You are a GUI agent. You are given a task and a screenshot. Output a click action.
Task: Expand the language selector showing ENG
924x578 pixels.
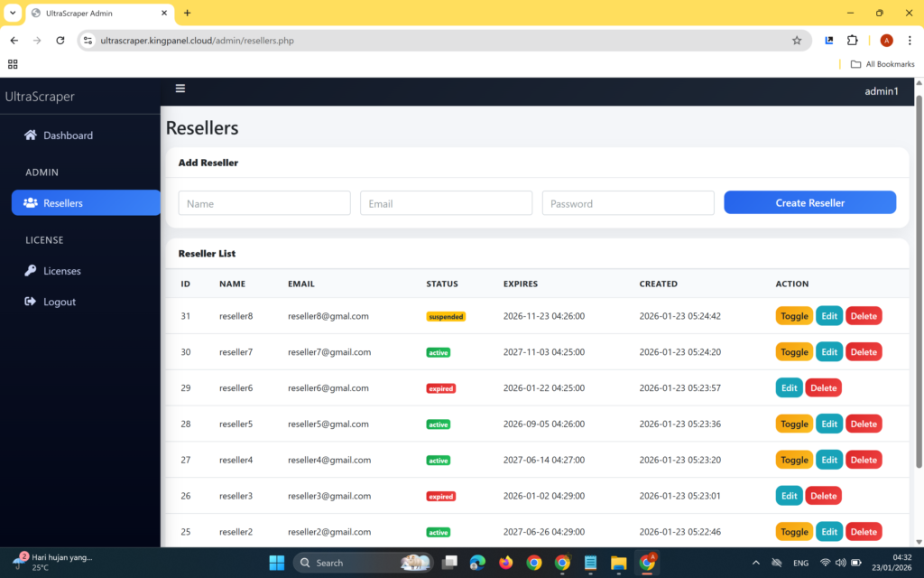[801, 562]
